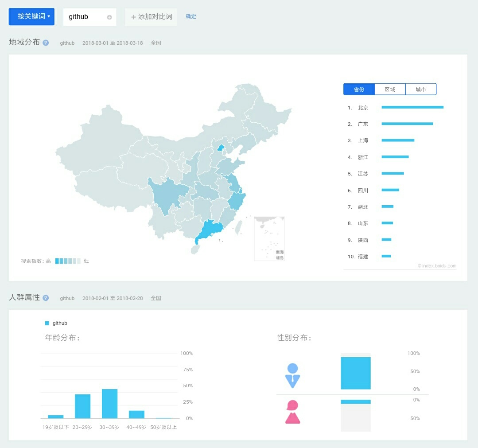Switch to the 城市 tab
Image resolution: width=478 pixels, height=448 pixels.
coord(421,89)
